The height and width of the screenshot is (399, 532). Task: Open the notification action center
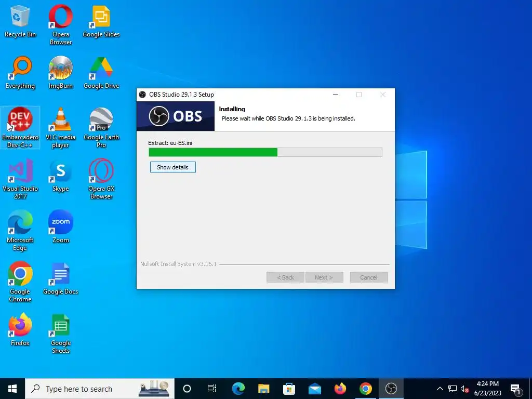pyautogui.click(x=515, y=389)
